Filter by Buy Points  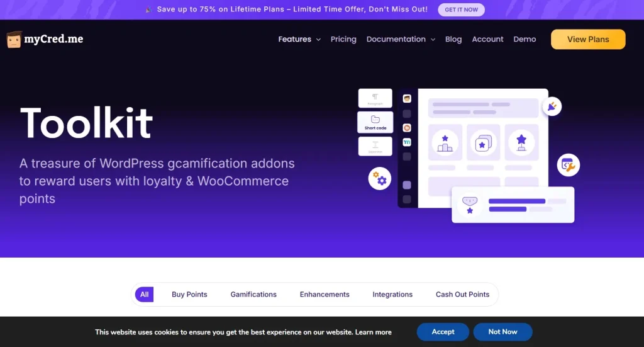[x=189, y=294]
